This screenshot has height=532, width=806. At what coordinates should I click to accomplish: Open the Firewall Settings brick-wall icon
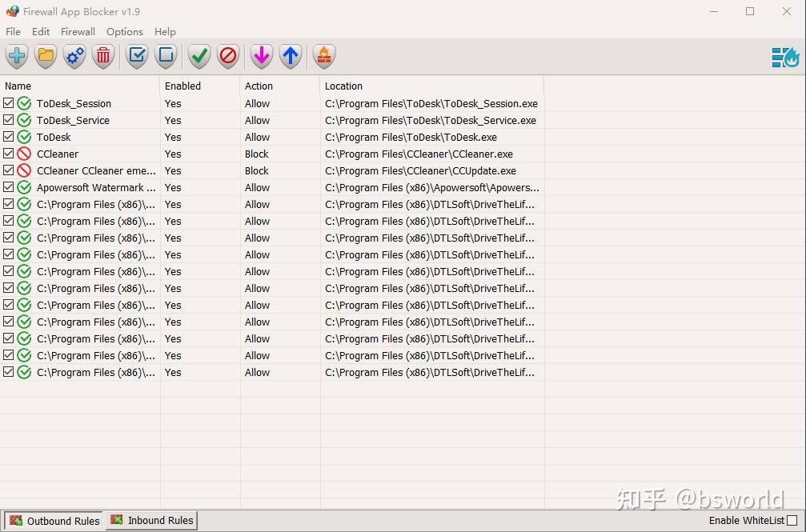pyautogui.click(x=324, y=55)
